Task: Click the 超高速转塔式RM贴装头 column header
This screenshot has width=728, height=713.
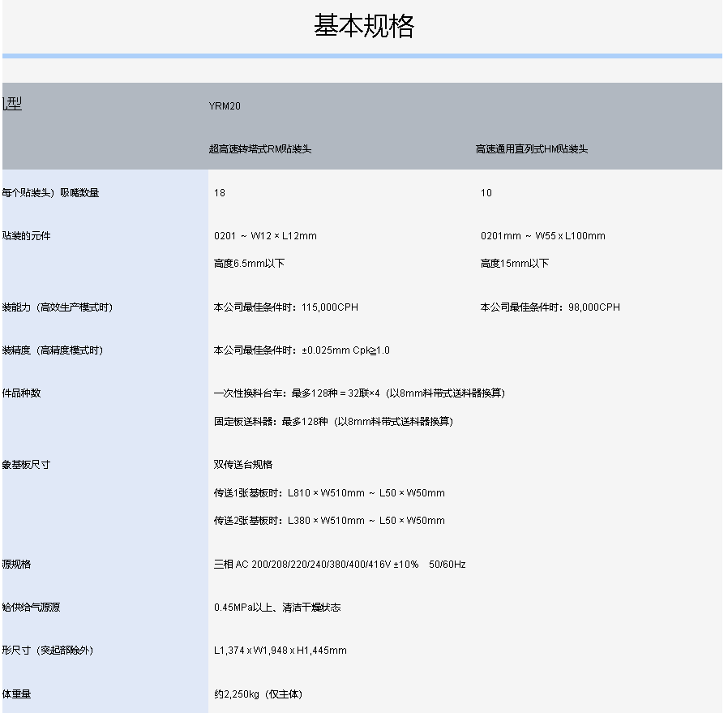Action: [260, 149]
